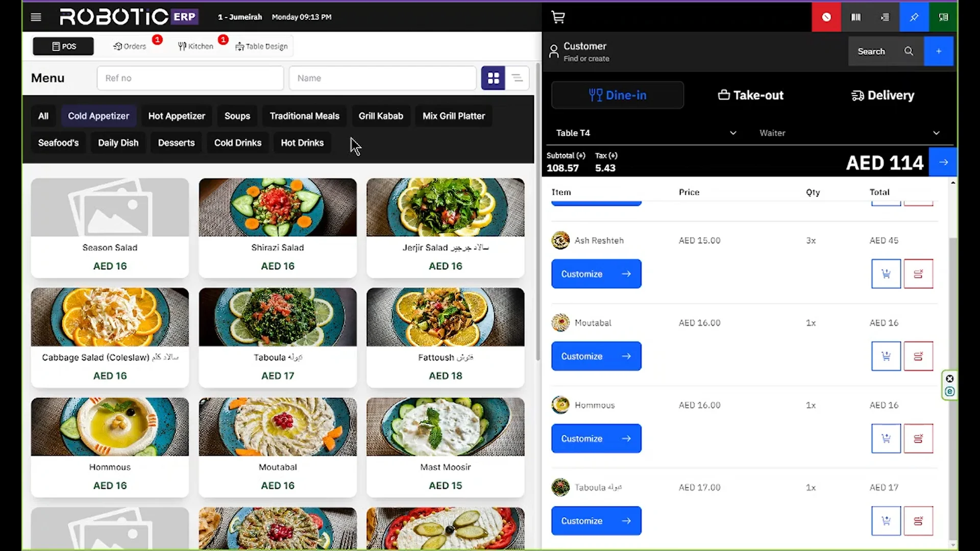Click add-quantity cart icon for Taboula

pyautogui.click(x=886, y=521)
